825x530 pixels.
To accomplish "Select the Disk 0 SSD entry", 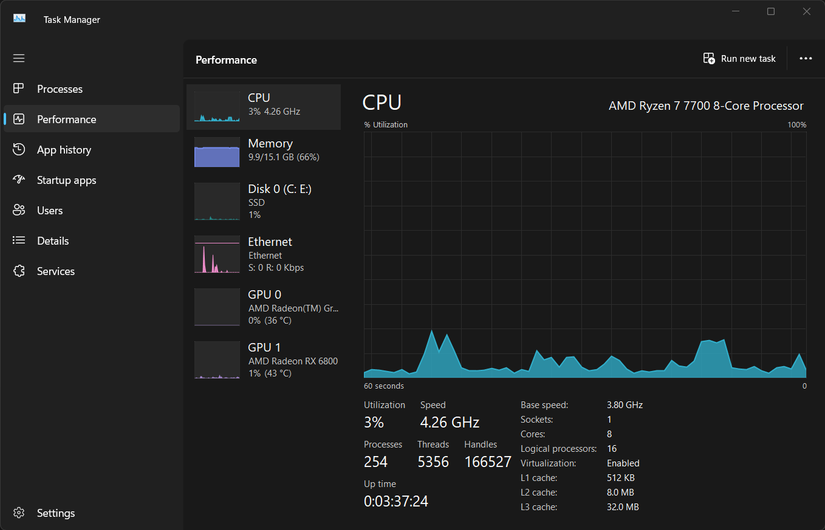I will 264,201.
